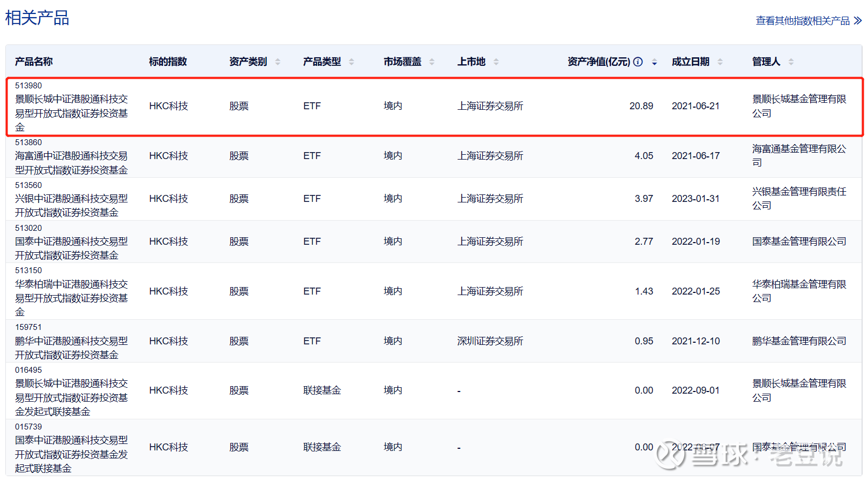Sort table by 管理人 column
The height and width of the screenshot is (482, 868).
(x=791, y=62)
